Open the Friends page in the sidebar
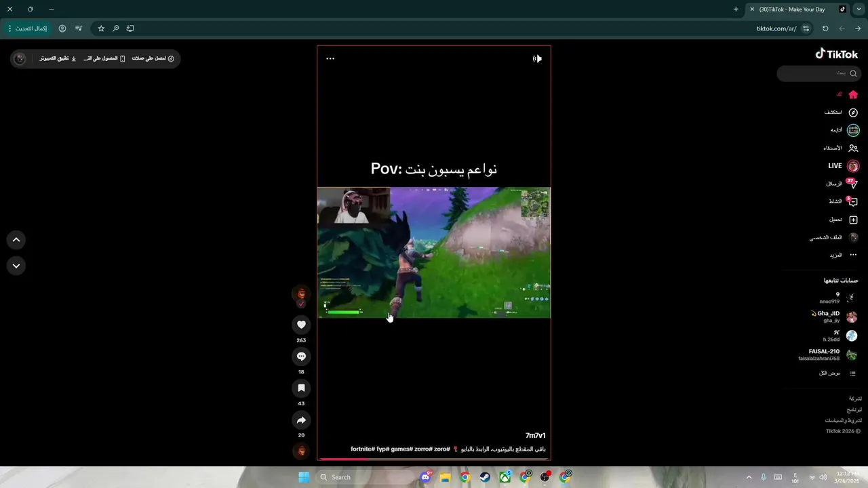The height and width of the screenshot is (488, 868). click(841, 148)
